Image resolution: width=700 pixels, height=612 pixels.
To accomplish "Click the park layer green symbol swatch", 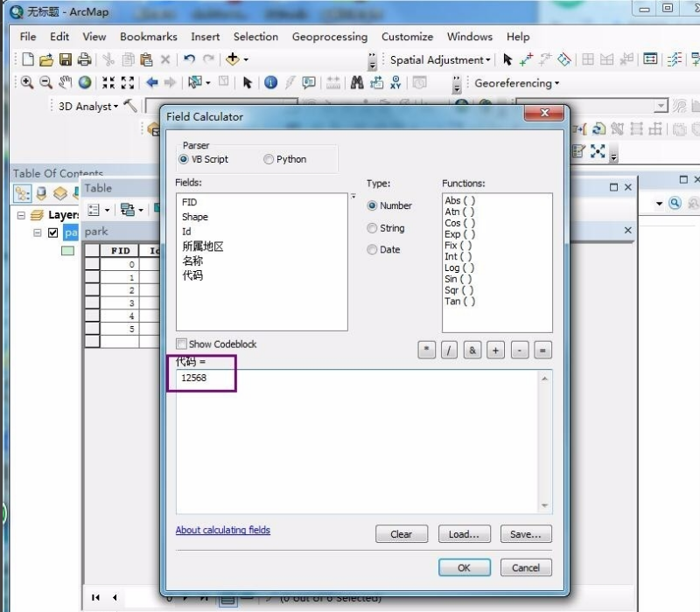I will (x=68, y=251).
